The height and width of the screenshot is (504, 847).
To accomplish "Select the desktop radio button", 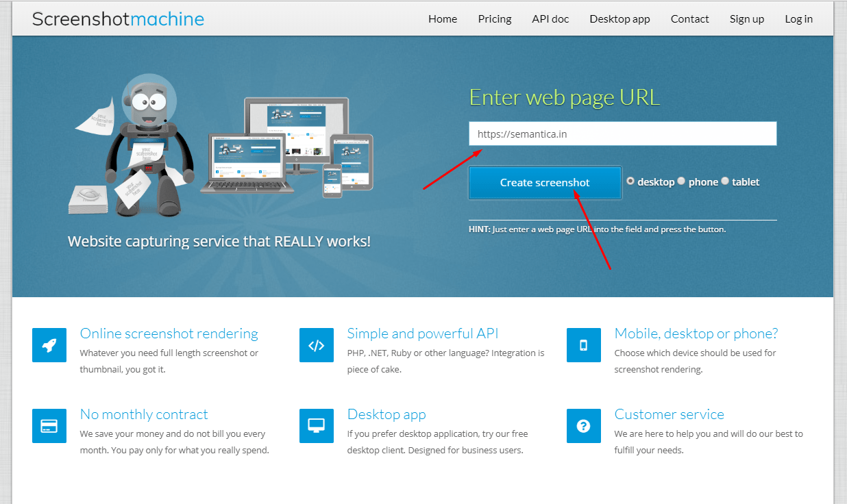I will click(630, 181).
